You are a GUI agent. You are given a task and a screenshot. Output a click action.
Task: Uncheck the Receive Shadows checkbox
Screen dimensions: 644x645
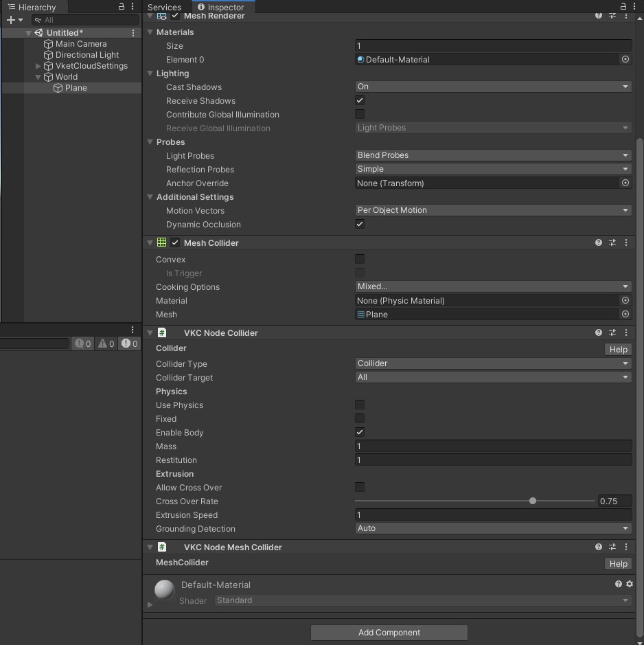(360, 101)
